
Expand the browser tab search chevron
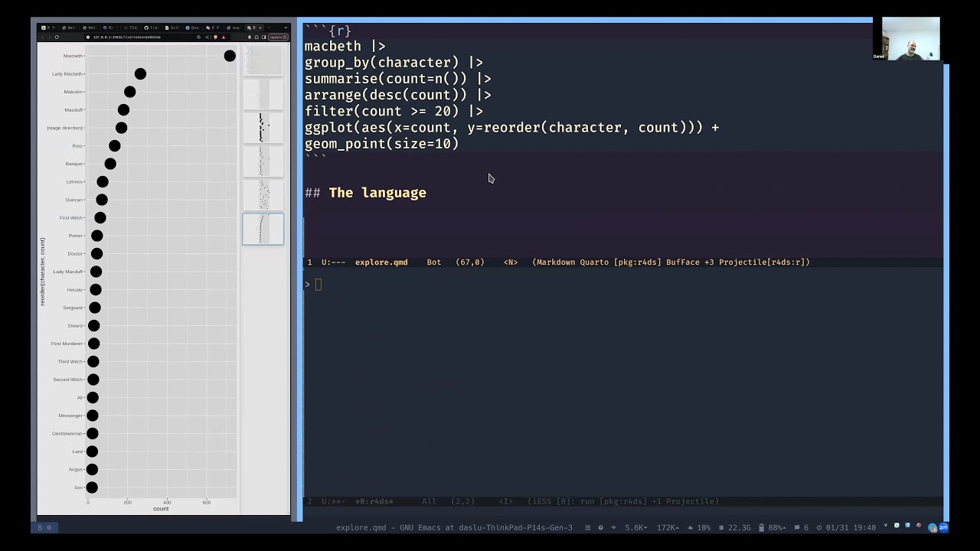coord(286,28)
